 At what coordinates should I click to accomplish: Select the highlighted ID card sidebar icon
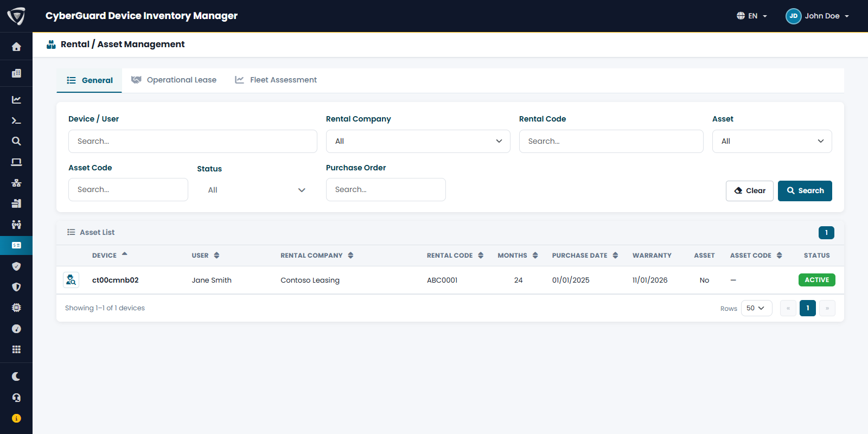click(16, 245)
